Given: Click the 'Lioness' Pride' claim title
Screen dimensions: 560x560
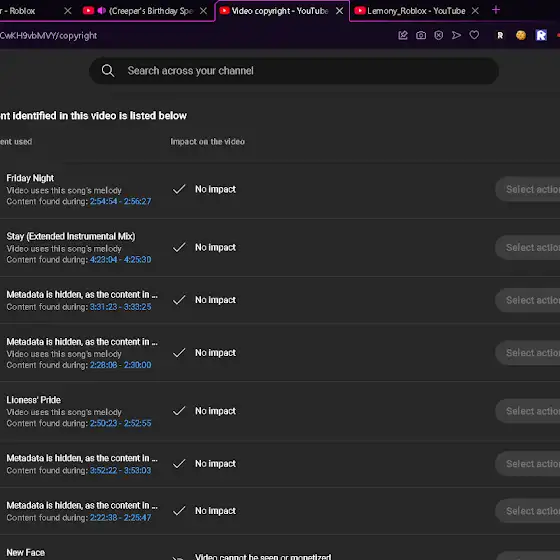Looking at the screenshot, I should (34, 400).
